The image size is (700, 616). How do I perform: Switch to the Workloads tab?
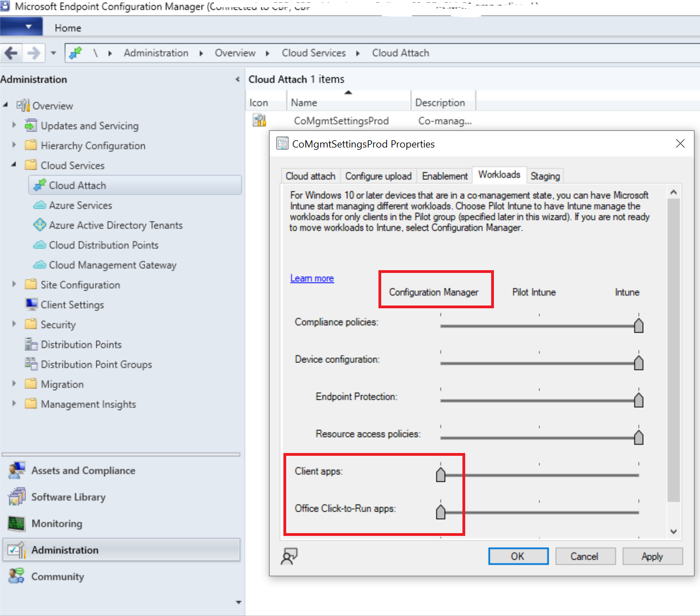click(x=499, y=175)
